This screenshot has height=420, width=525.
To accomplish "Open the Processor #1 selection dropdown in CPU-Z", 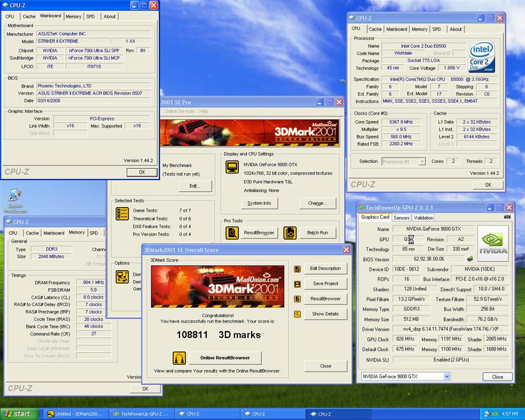I will click(x=422, y=162).
